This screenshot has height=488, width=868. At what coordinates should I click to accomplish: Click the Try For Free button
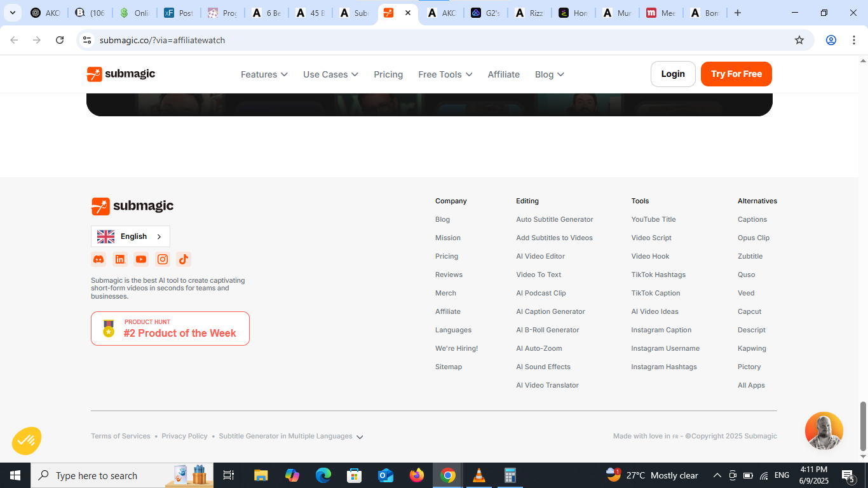736,74
